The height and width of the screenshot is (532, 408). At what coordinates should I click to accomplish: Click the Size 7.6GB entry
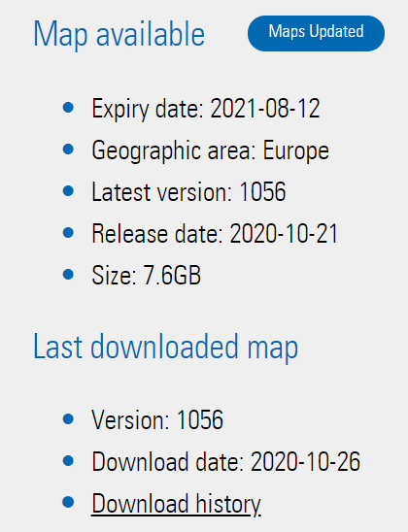click(x=147, y=275)
